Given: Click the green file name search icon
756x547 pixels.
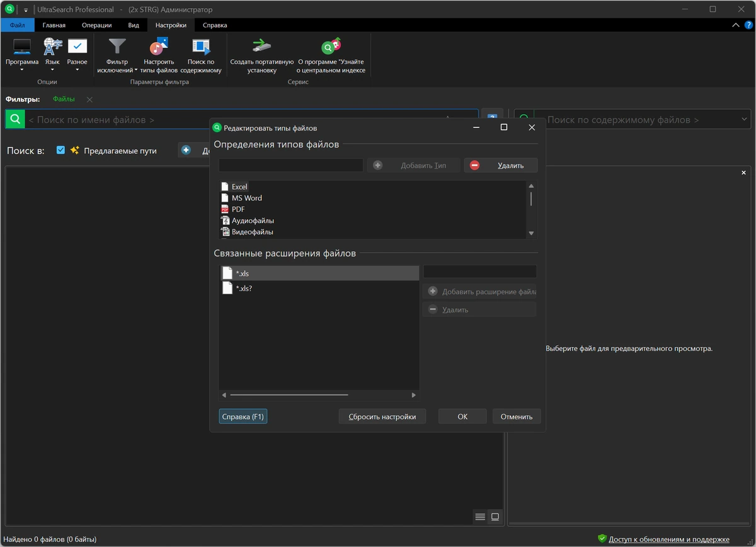Looking at the screenshot, I should [x=15, y=119].
